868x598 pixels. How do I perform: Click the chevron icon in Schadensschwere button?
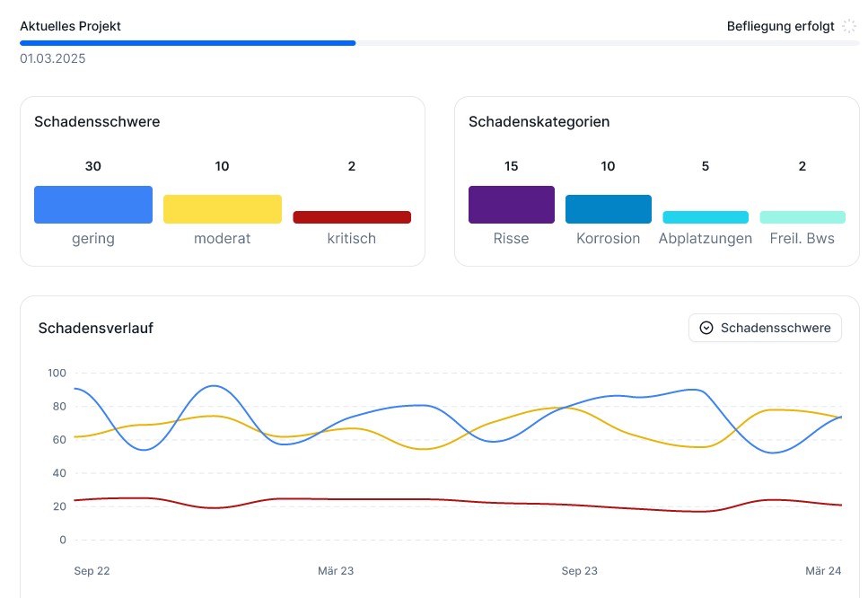(706, 328)
